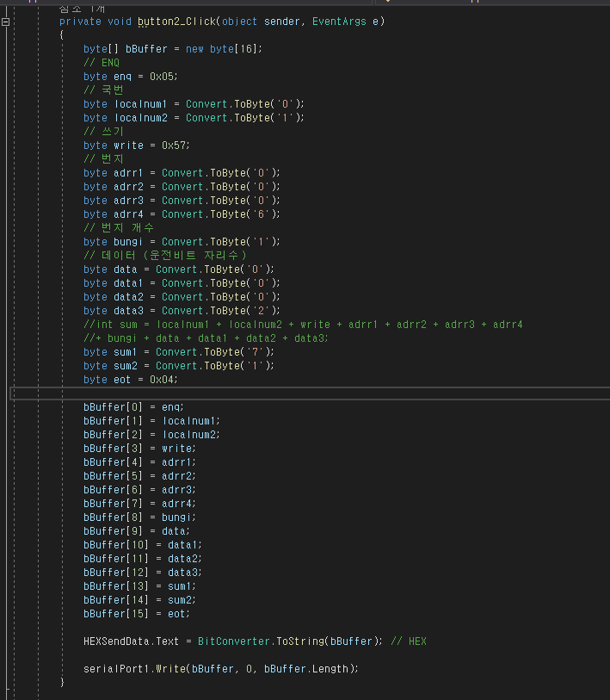Click the '// 쓰기' comment
Screen dimensions: 610x700
click(103, 132)
